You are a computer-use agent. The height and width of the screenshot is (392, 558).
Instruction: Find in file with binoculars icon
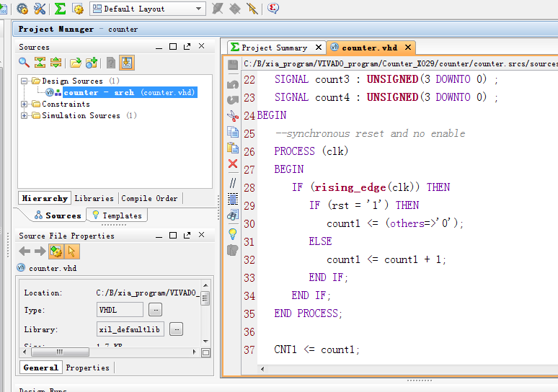[x=233, y=215]
